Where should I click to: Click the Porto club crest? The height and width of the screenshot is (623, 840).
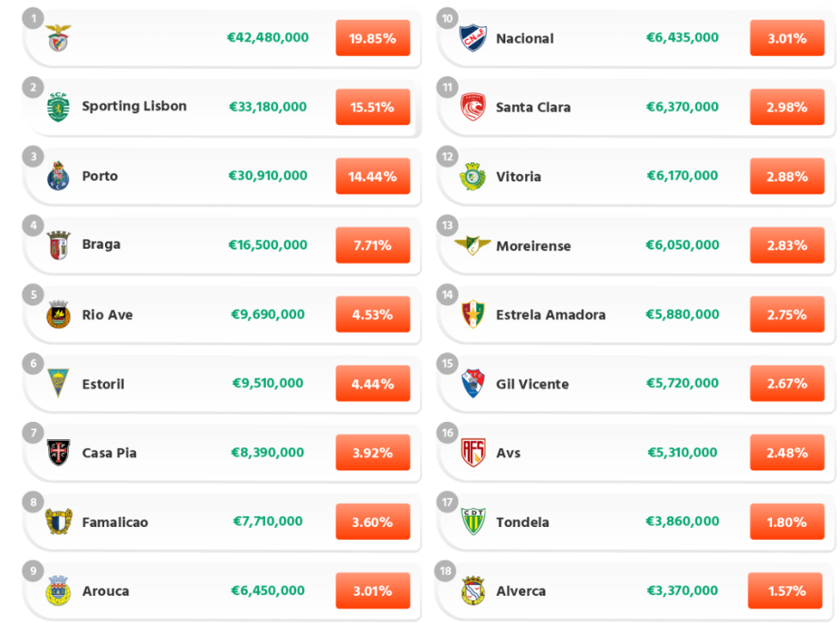58,176
